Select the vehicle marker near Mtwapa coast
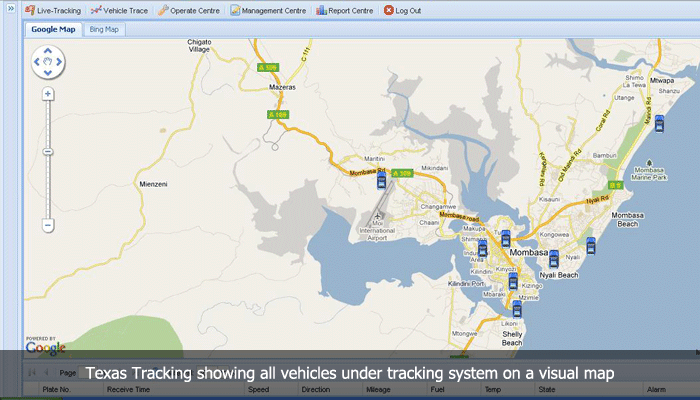 [659, 124]
